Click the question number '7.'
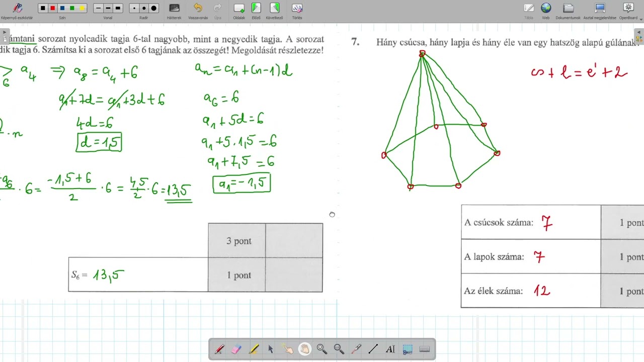The height and width of the screenshot is (362, 644). (x=356, y=42)
